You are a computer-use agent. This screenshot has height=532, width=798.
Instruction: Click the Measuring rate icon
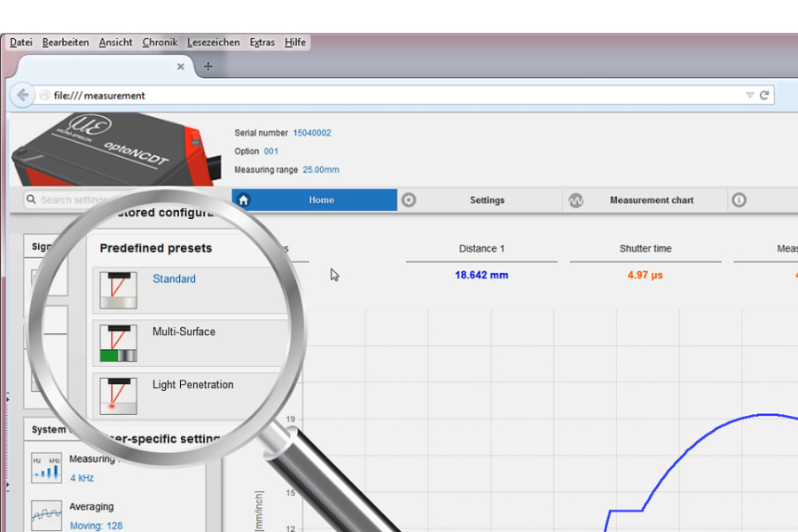46,468
